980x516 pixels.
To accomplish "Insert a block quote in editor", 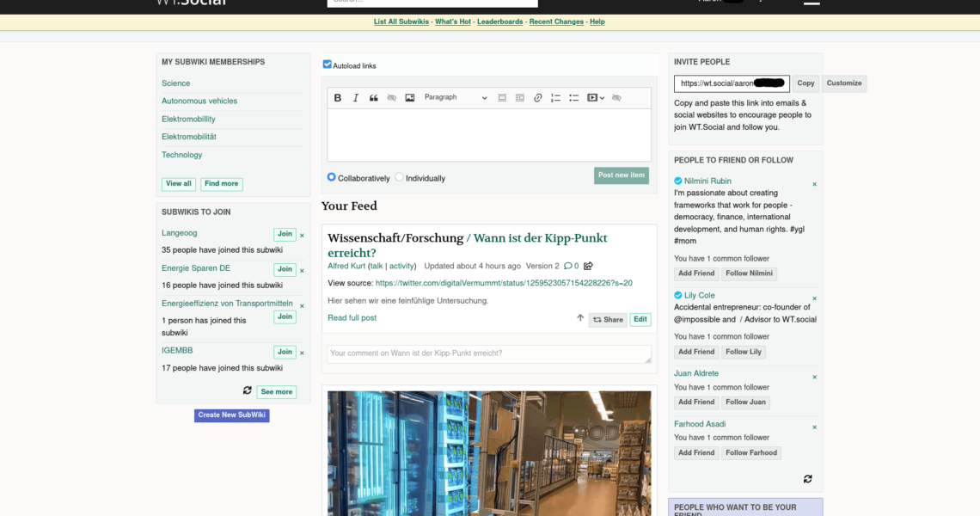I will click(374, 98).
